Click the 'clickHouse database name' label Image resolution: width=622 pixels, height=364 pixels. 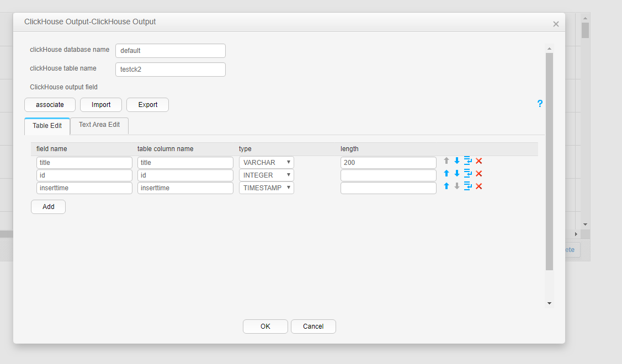[70, 50]
